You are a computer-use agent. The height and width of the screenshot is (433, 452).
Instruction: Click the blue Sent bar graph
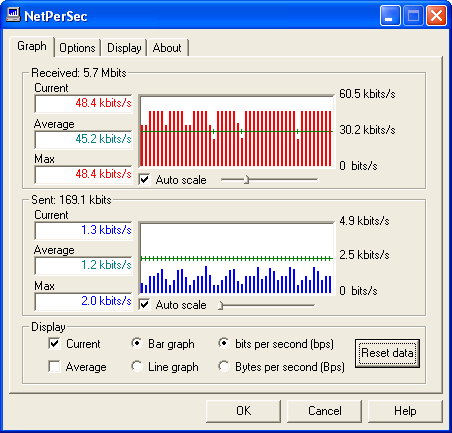click(x=237, y=258)
